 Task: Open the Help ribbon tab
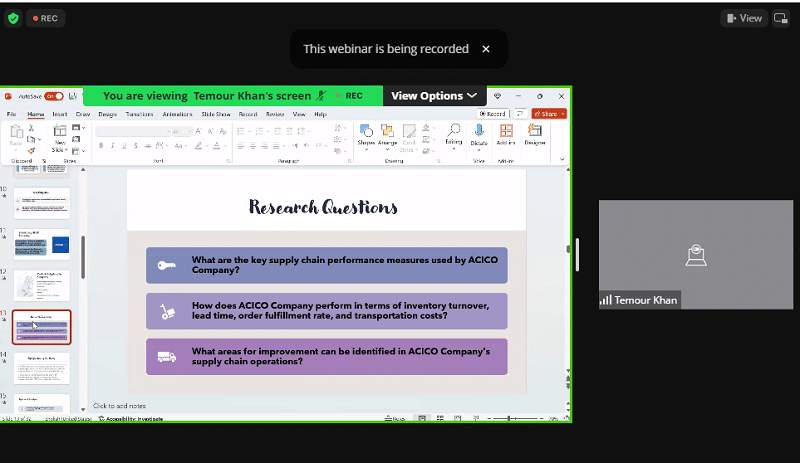(x=320, y=114)
